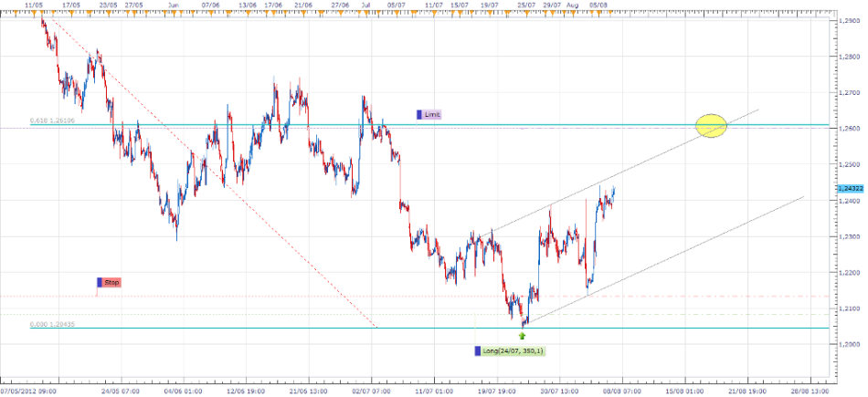
Task: Select the blue square beside Stop label
Action: pos(99,283)
